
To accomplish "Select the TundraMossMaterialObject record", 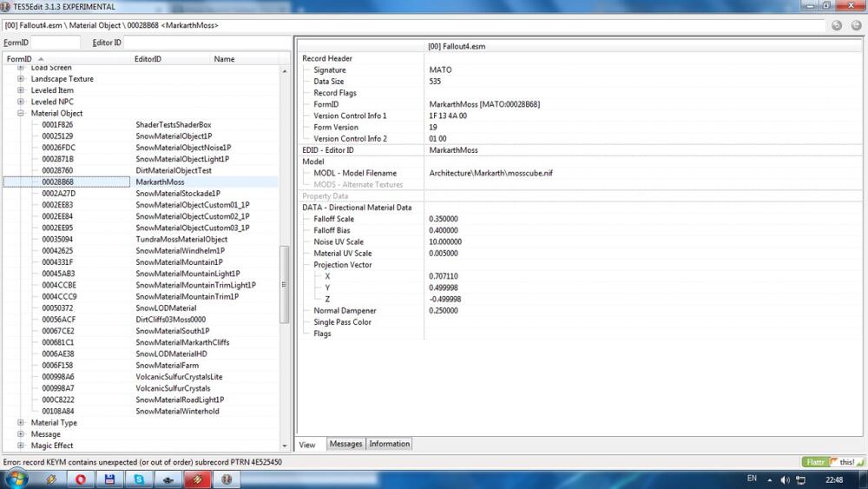I will [x=141, y=239].
